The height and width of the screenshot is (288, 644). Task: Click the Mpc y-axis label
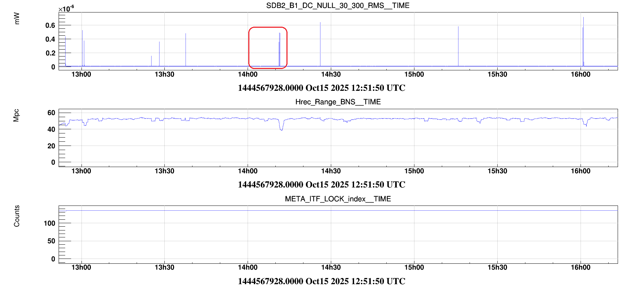tap(16, 115)
